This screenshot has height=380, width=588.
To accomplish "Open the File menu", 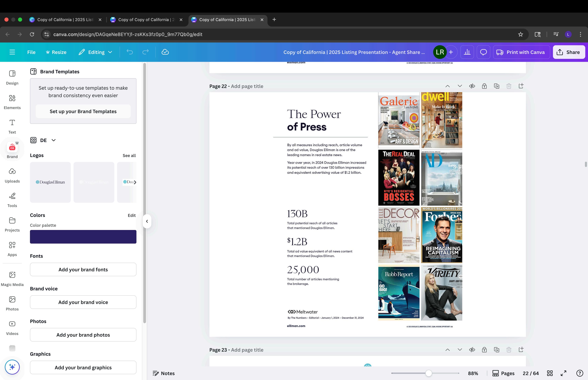I will (31, 52).
